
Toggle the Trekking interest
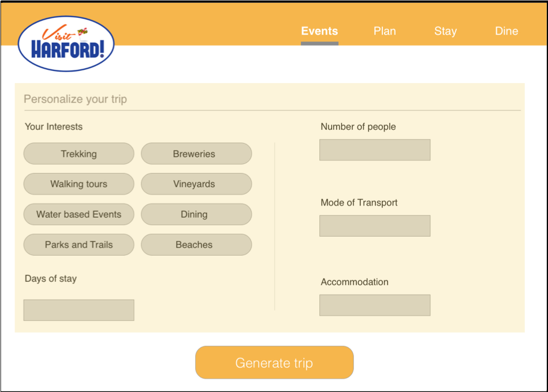(79, 154)
